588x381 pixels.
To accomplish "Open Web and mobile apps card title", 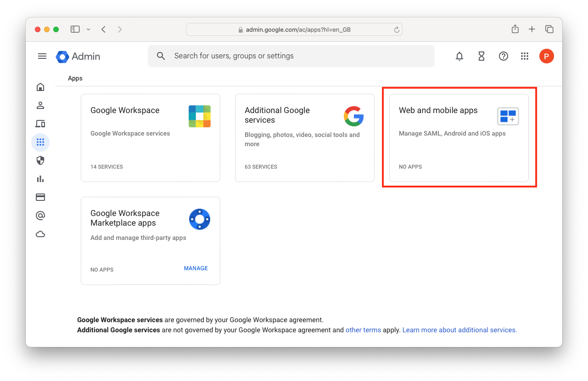I will (x=438, y=110).
